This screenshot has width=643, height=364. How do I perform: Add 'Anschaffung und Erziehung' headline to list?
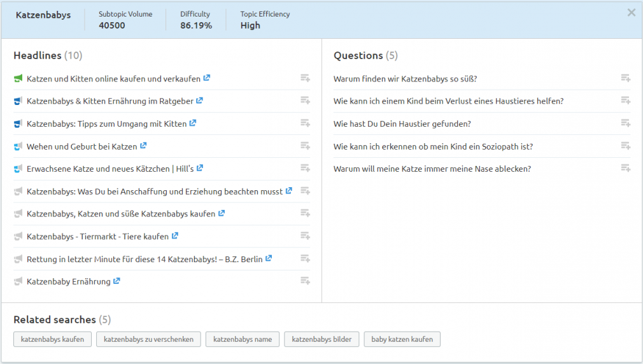[x=305, y=191]
